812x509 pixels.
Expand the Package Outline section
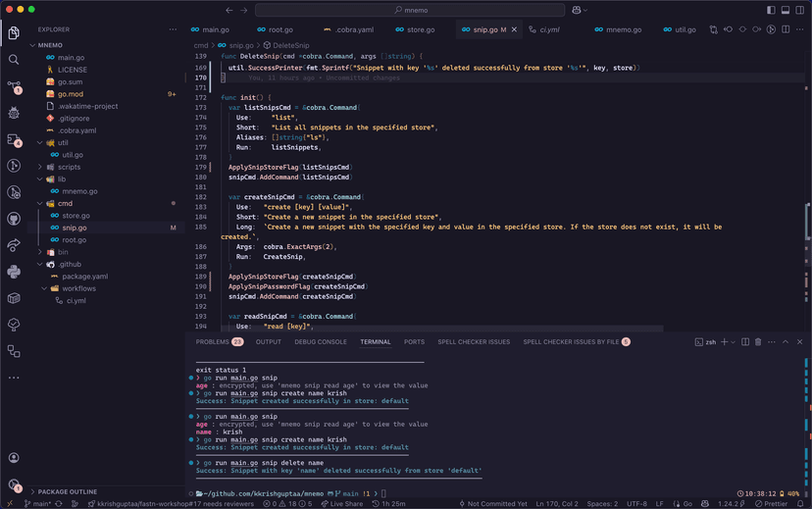(67, 492)
